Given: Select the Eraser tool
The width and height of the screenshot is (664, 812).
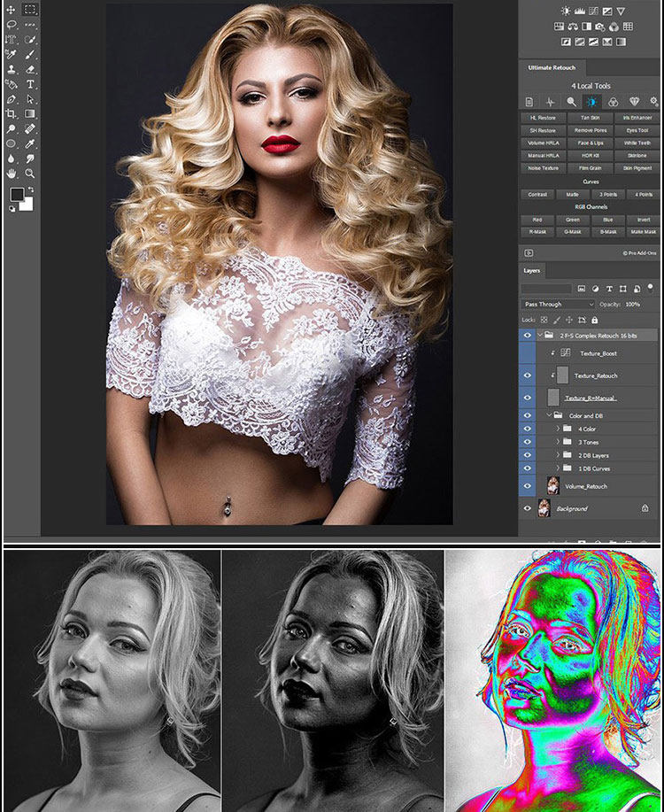Looking at the screenshot, I should (30, 69).
